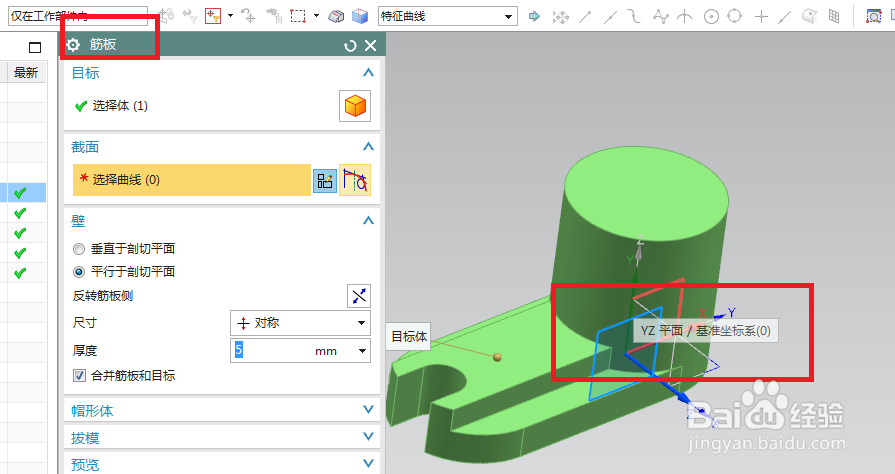
Task: Collapse the 壁 section
Action: [x=368, y=220]
